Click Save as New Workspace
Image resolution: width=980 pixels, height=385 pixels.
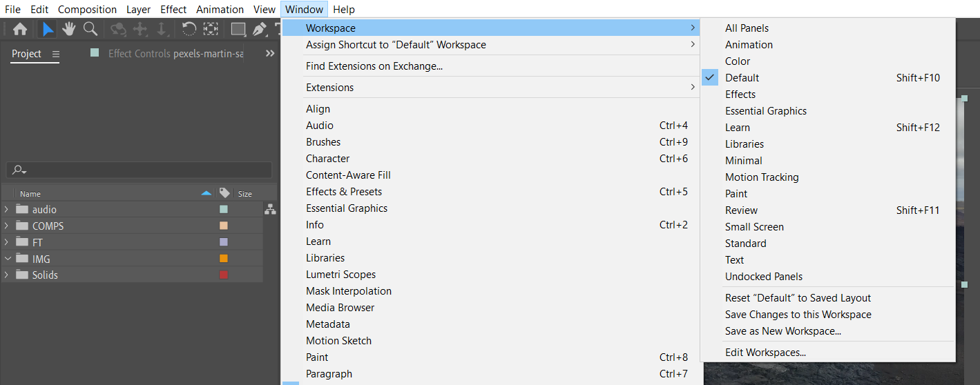[x=782, y=331]
